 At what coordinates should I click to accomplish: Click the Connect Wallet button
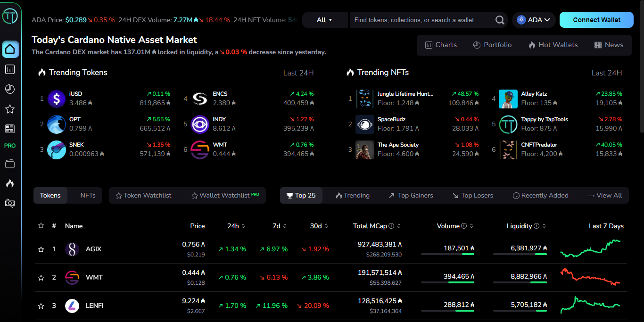coord(597,20)
